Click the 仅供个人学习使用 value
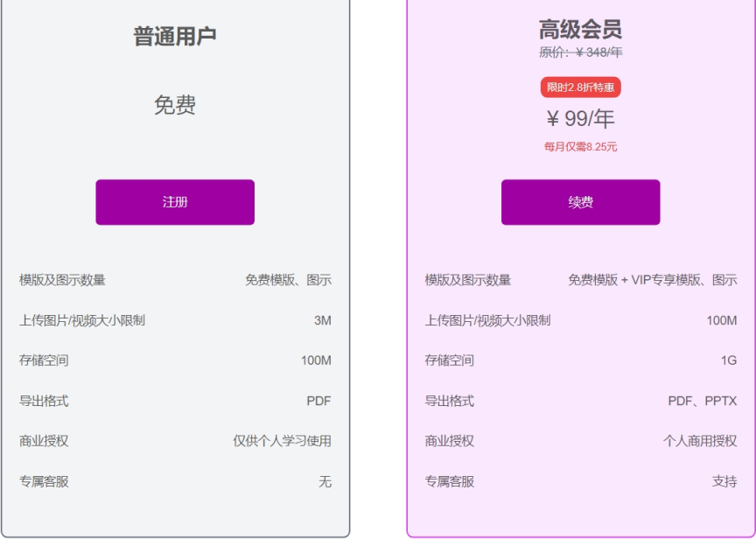This screenshot has width=756, height=539. click(x=282, y=441)
